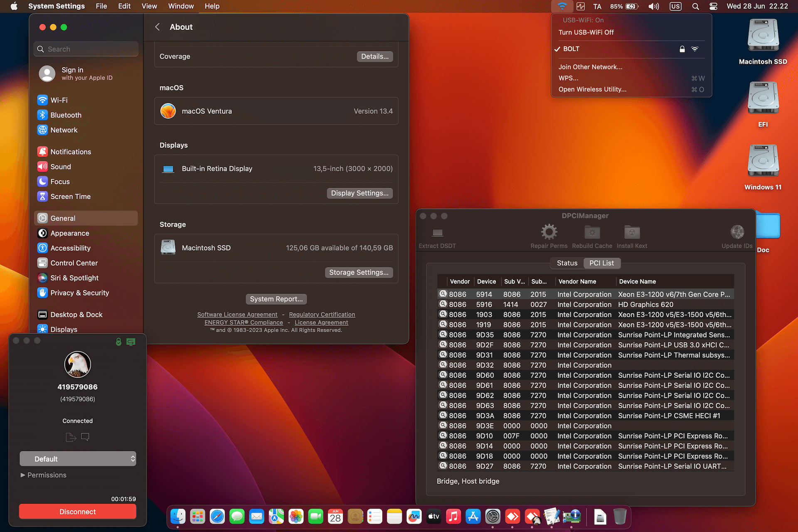Select the EFI volume on the desktop

tap(763, 104)
